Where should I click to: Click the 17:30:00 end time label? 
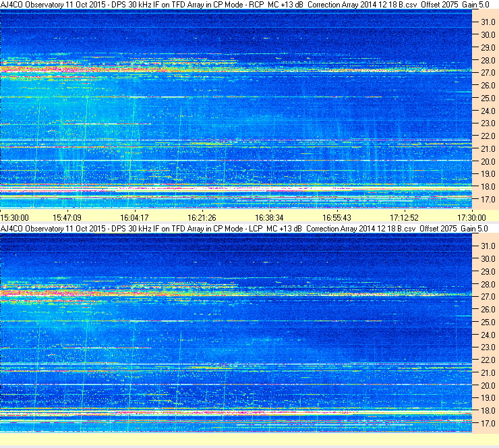(471, 218)
